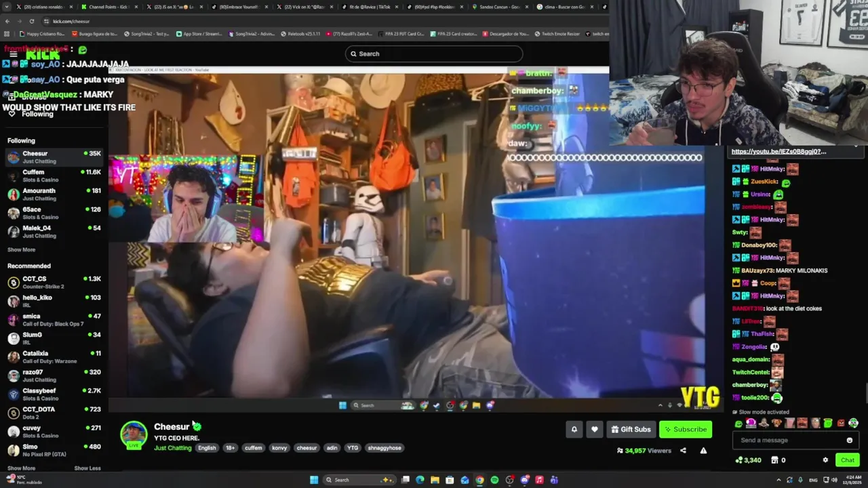This screenshot has height=488, width=868.
Task: Expand Following list with Show More
Action: click(21, 250)
